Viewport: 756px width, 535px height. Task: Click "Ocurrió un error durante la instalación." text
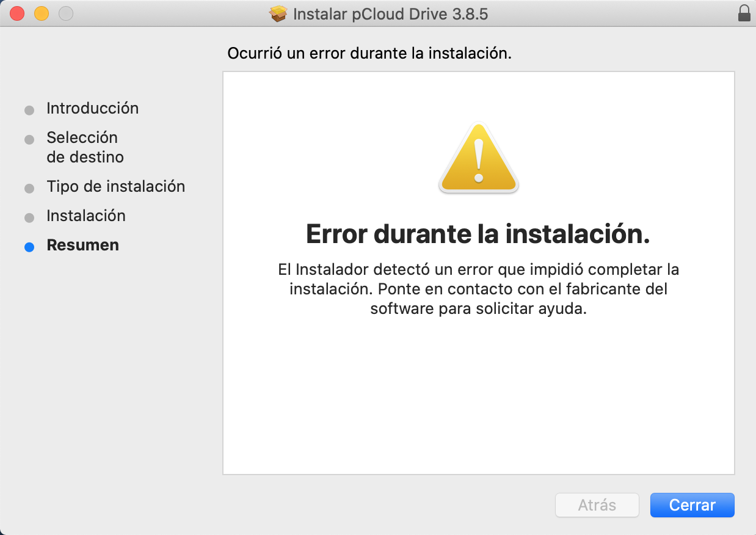click(x=369, y=53)
